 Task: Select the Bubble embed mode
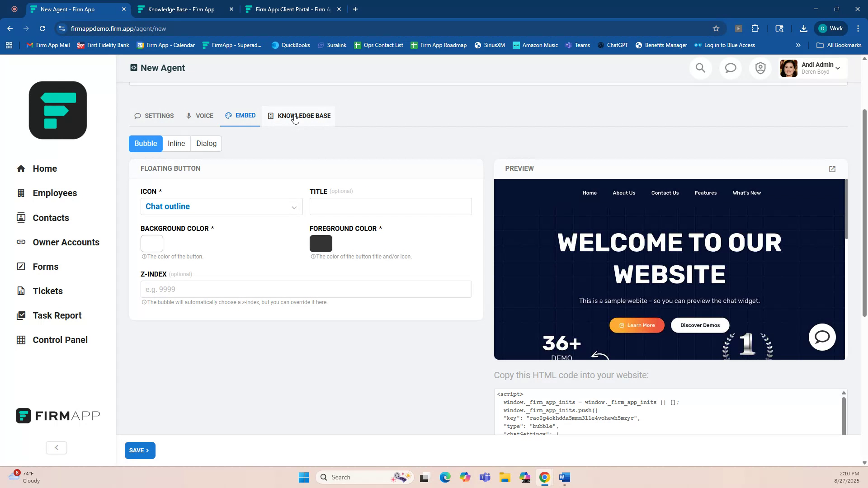coord(145,143)
